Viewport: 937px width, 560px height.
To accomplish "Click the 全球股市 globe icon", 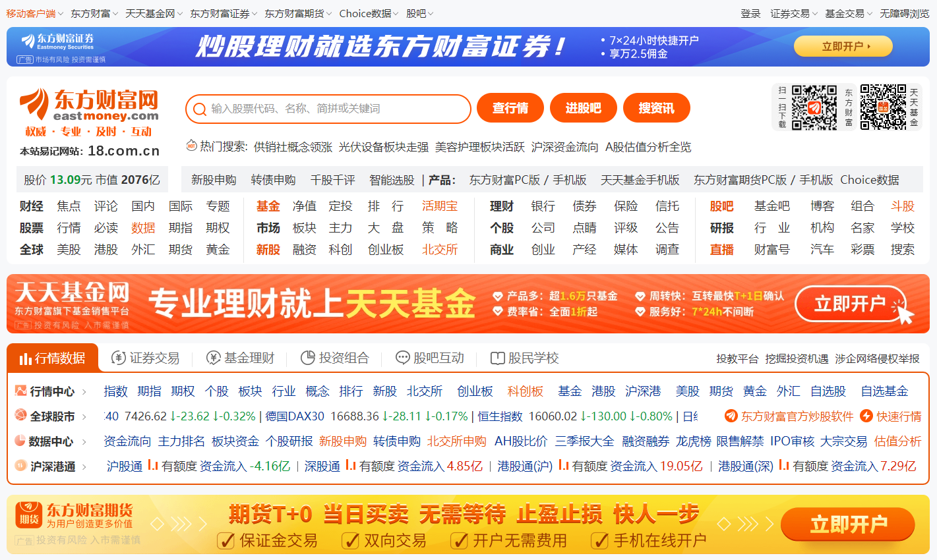I will click(20, 416).
